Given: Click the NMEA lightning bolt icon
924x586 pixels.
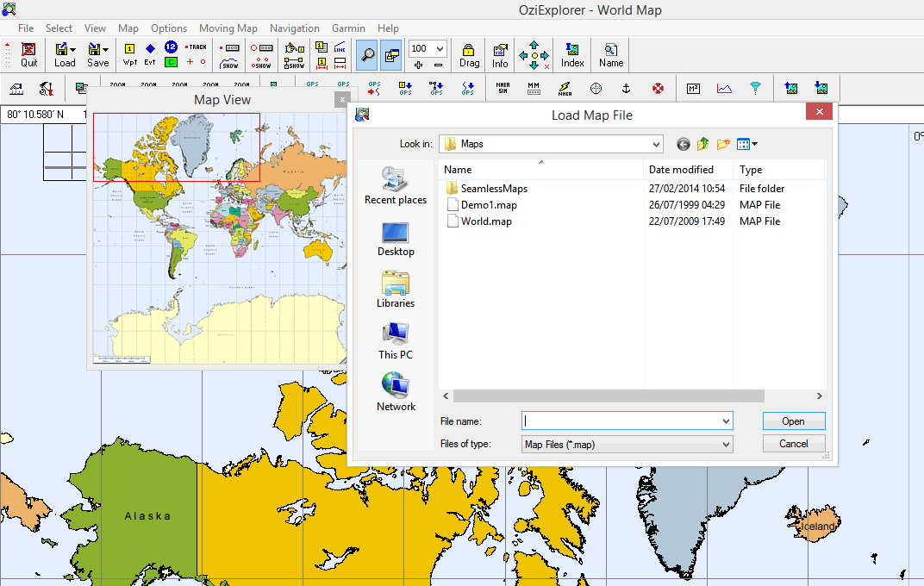Looking at the screenshot, I should point(565,89).
